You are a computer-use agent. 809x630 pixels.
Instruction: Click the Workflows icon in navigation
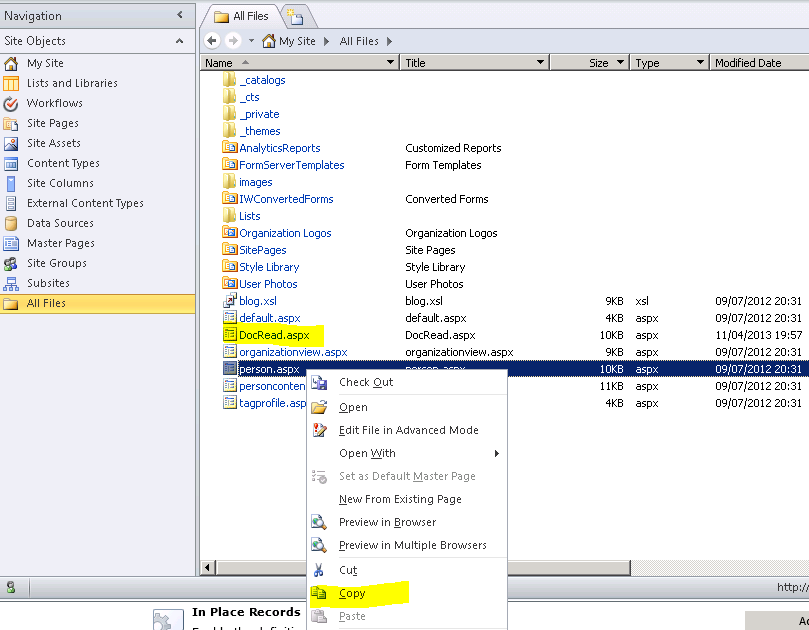(11, 103)
